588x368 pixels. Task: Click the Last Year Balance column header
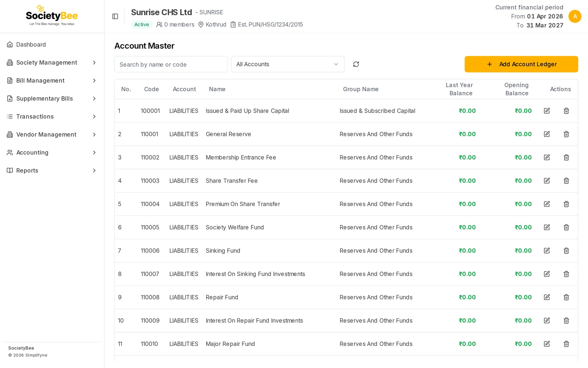pyautogui.click(x=460, y=89)
